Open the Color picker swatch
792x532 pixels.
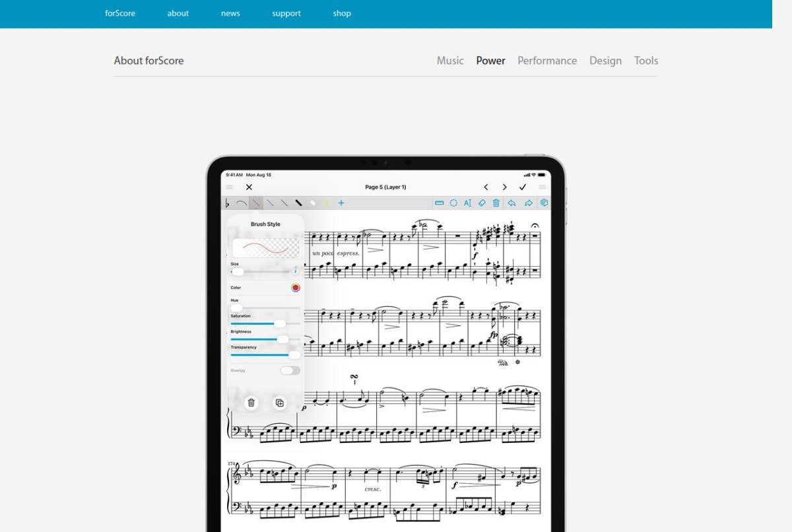coord(295,288)
